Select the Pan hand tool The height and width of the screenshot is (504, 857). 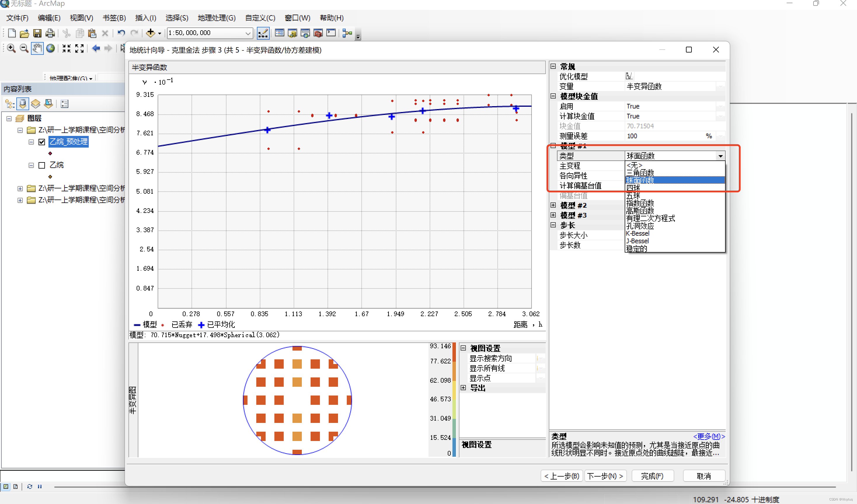pyautogui.click(x=37, y=48)
